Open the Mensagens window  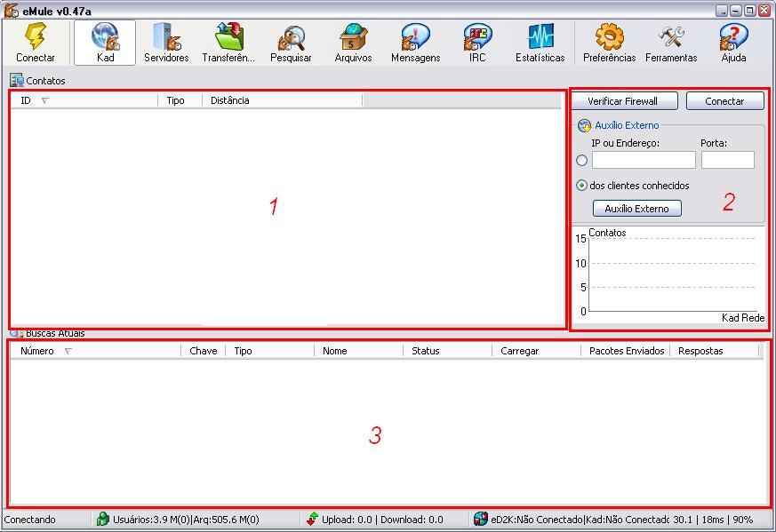[415, 43]
